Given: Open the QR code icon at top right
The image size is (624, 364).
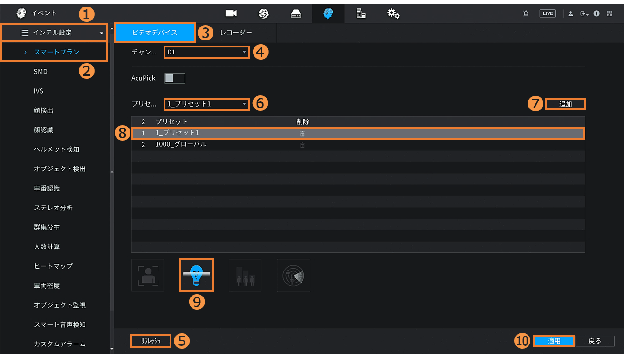Looking at the screenshot, I should (x=610, y=13).
